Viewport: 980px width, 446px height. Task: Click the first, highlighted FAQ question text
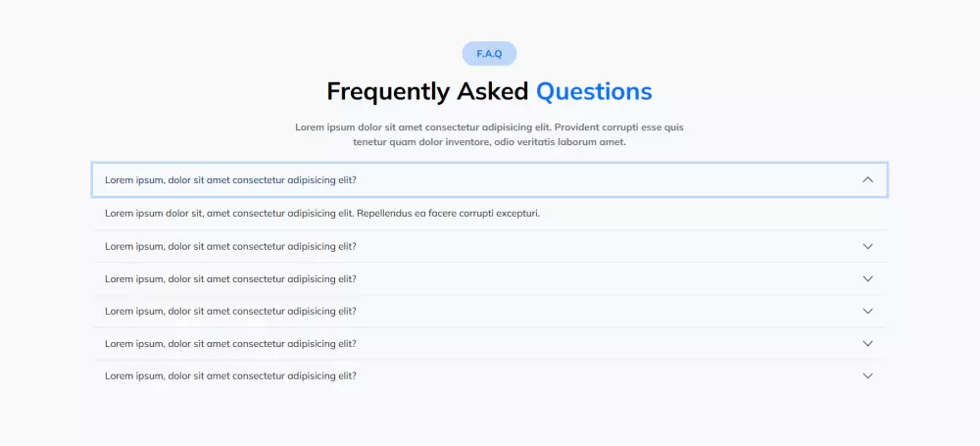230,180
